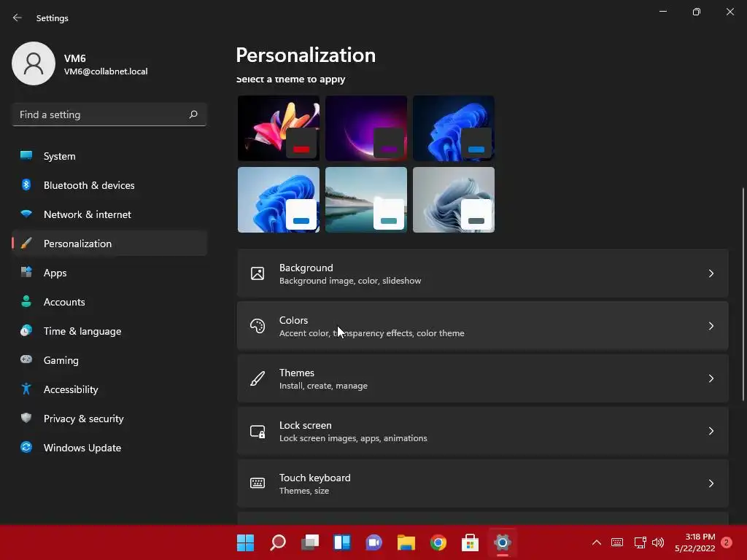Open Accessibility settings category
This screenshot has height=560, width=747.
pyautogui.click(x=109, y=389)
